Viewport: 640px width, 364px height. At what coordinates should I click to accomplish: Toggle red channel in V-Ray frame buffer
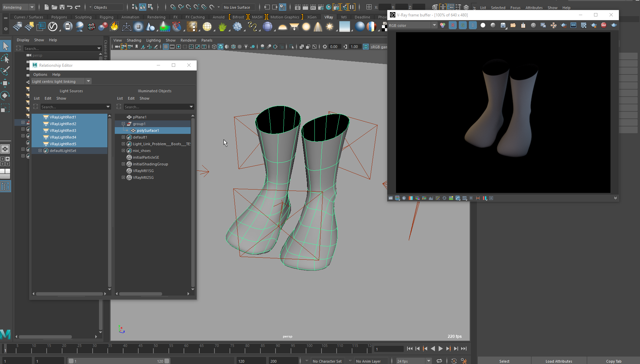(x=452, y=25)
